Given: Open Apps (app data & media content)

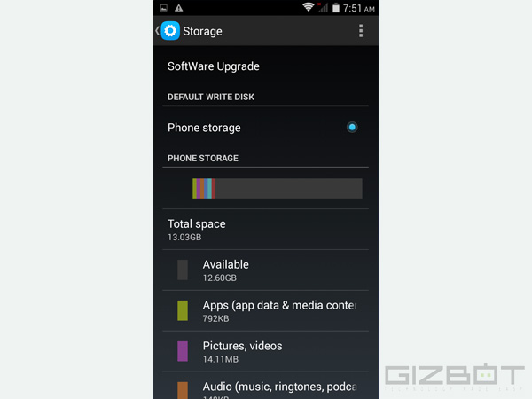Looking at the screenshot, I should (265, 311).
